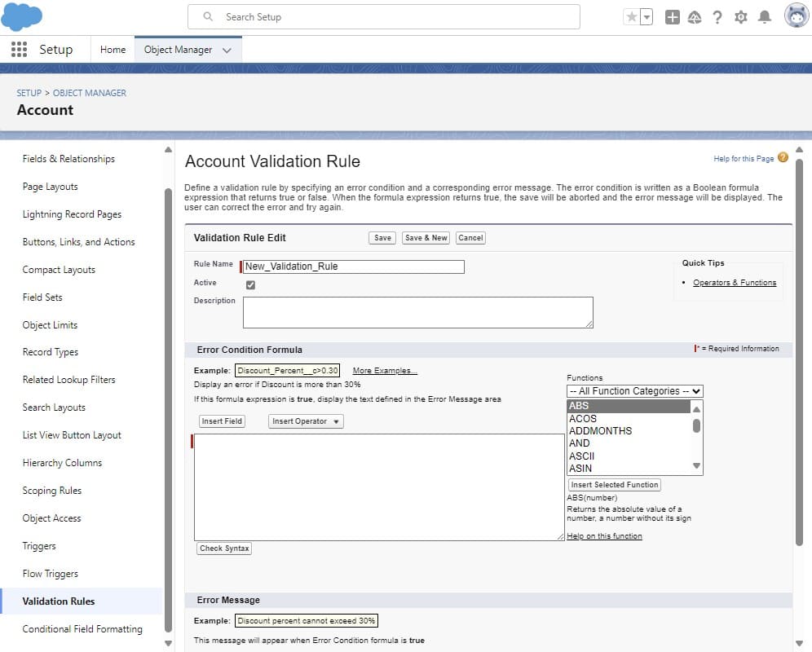Screen dimensions: 812x652
Task: Open the Setup gear icon
Action: point(740,17)
